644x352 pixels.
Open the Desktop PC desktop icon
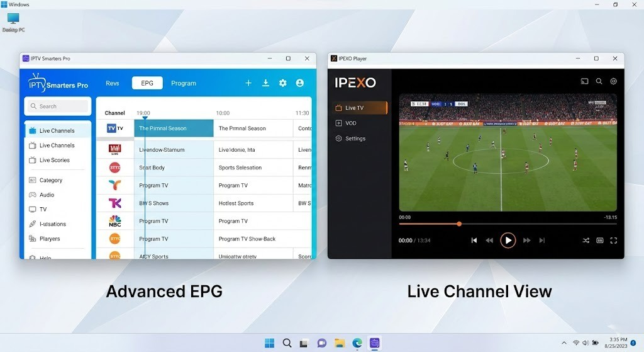coord(13,23)
